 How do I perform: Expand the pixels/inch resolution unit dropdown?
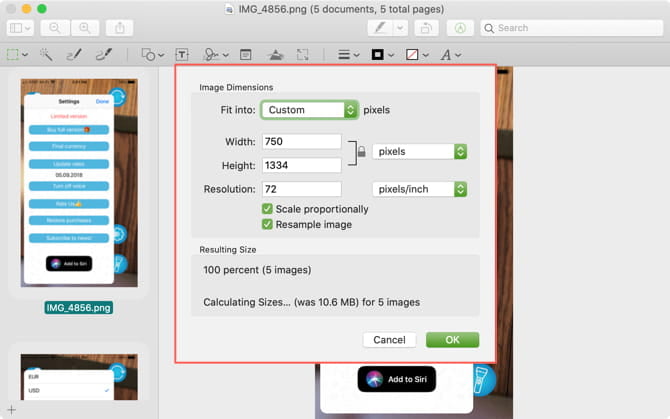pyautogui.click(x=420, y=189)
